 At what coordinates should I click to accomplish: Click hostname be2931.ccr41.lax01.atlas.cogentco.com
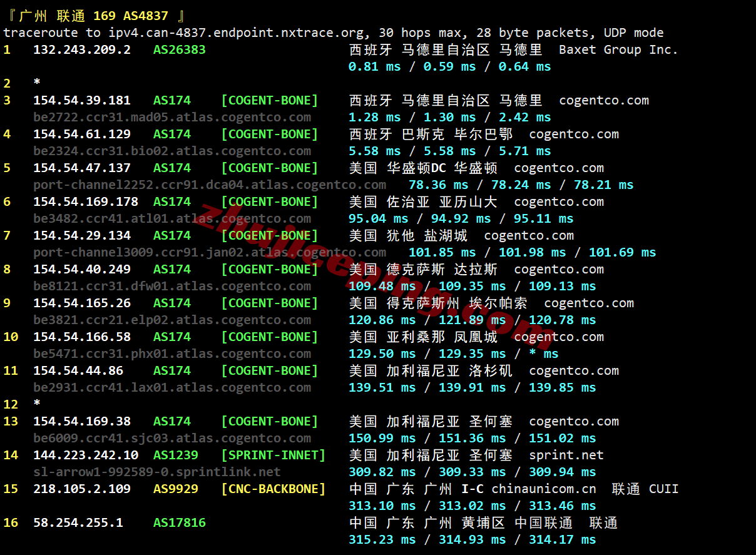pyautogui.click(x=172, y=387)
